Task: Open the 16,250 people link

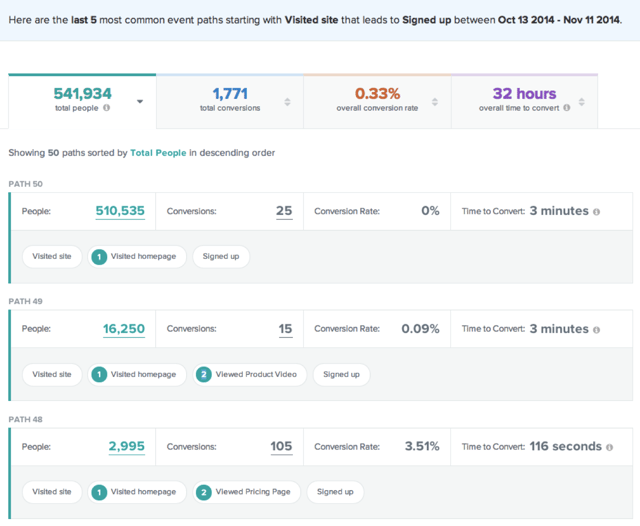Action: [x=124, y=329]
